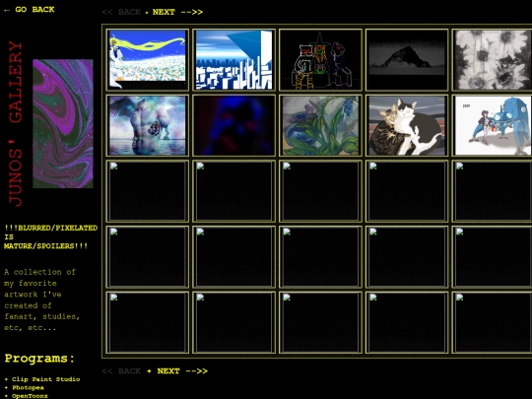Click the collection description paragraph
This screenshot has height=399, width=532.
[42, 299]
